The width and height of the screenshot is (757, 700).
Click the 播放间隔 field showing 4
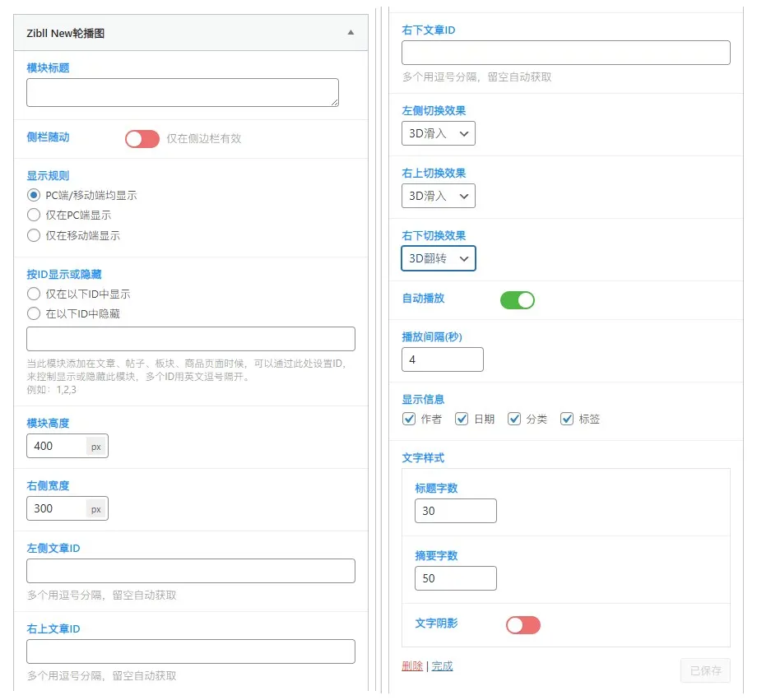click(x=442, y=359)
